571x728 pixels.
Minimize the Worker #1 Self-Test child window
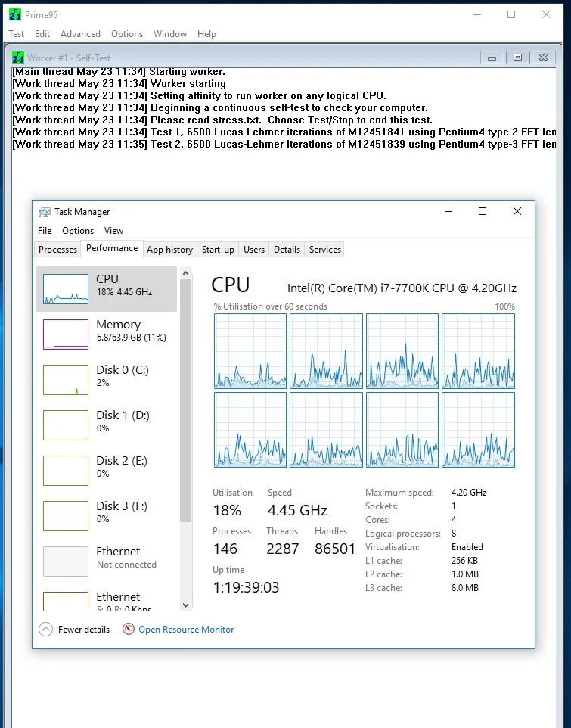pyautogui.click(x=492, y=58)
